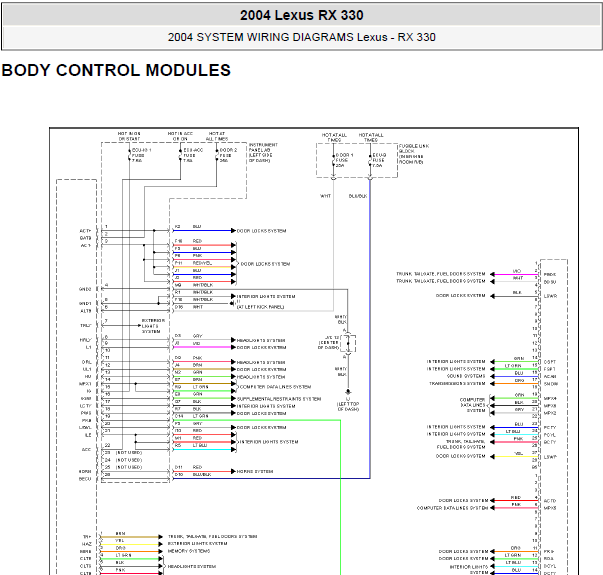This screenshot has width=603, height=575.
Task: Click 'EXTERIOR LIGHTS SYSTEM' on the YEL wire
Action: (197, 544)
